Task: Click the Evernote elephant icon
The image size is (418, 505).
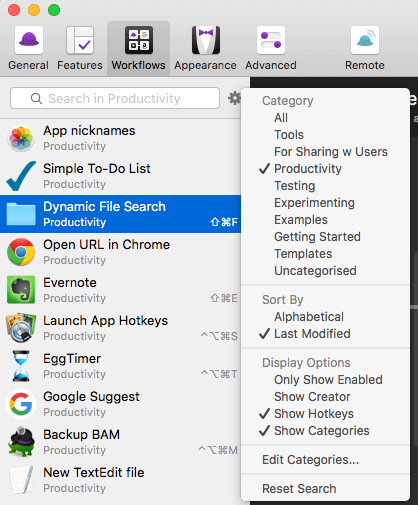Action: [x=21, y=290]
